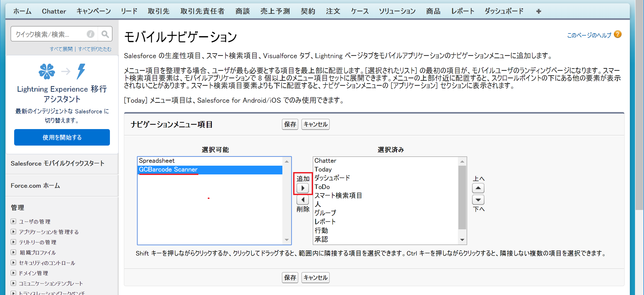The height and width of the screenshot is (295, 644).
Task: Click the このページのヘルプ link
Action: pyautogui.click(x=589, y=35)
